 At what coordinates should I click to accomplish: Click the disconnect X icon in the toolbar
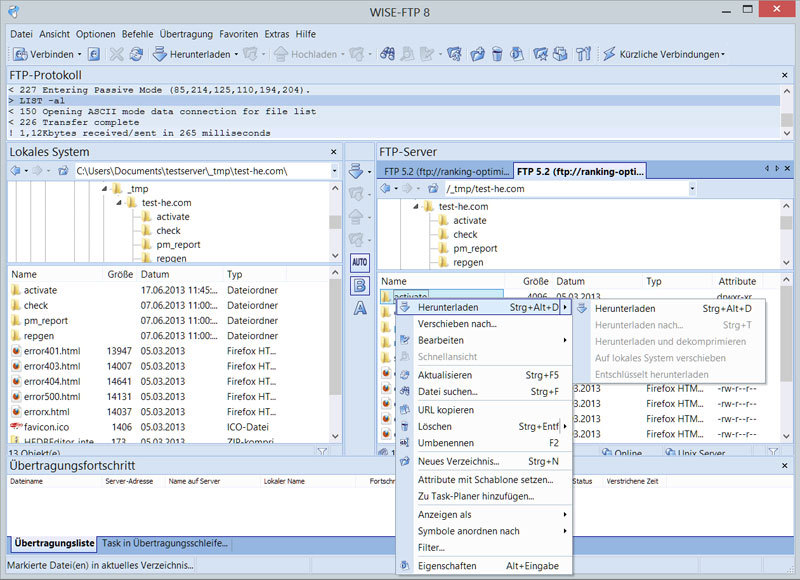click(x=117, y=54)
